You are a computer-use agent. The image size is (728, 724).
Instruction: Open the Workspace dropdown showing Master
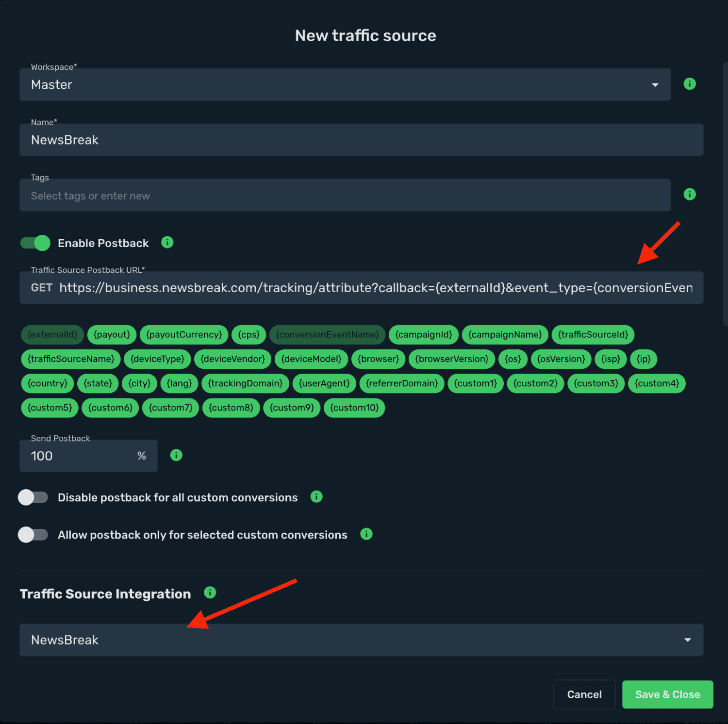345,84
